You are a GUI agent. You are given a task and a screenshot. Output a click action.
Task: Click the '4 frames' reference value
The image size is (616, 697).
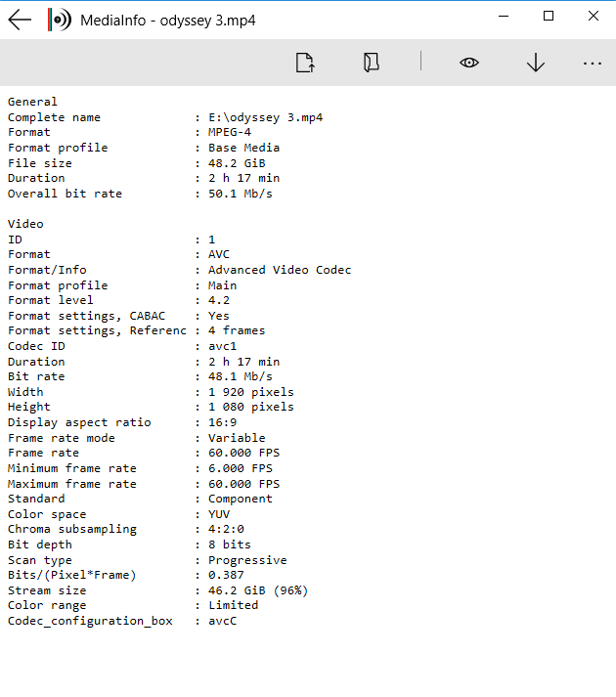click(237, 330)
